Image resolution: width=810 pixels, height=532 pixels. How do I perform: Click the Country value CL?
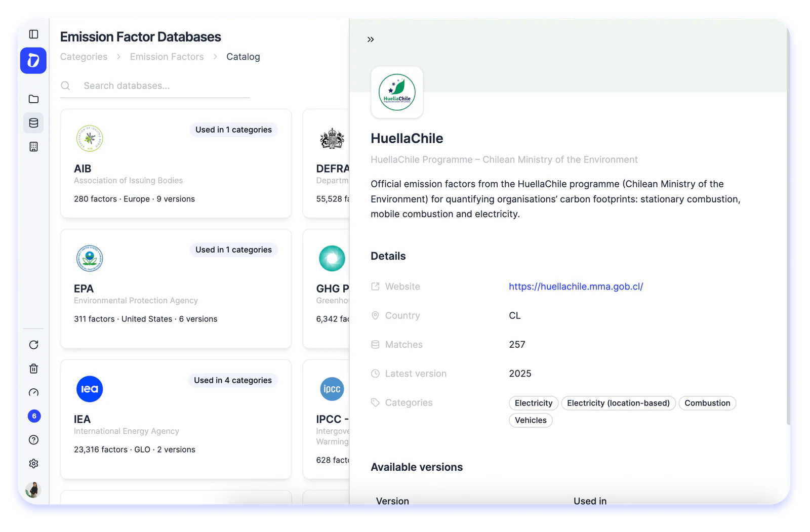[514, 315]
